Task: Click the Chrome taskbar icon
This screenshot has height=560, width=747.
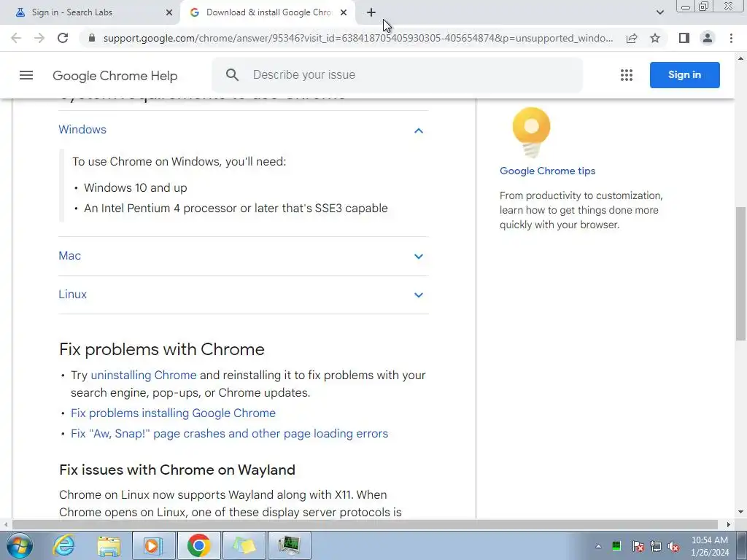Action: click(198, 545)
